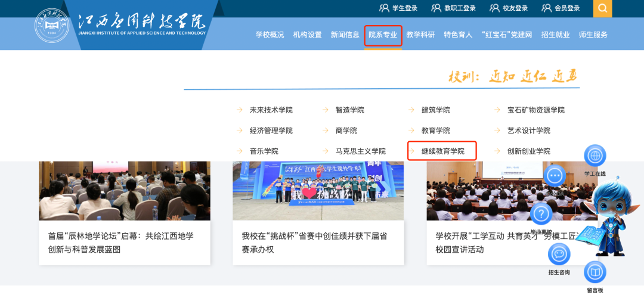The height and width of the screenshot is (298, 644).
Task: Click the 校友登录 login link
Action: tap(515, 8)
